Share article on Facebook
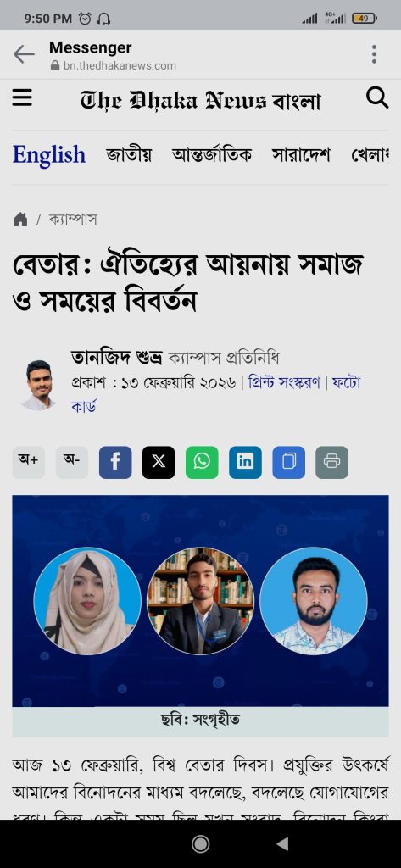Image resolution: width=401 pixels, height=868 pixels. [x=115, y=462]
